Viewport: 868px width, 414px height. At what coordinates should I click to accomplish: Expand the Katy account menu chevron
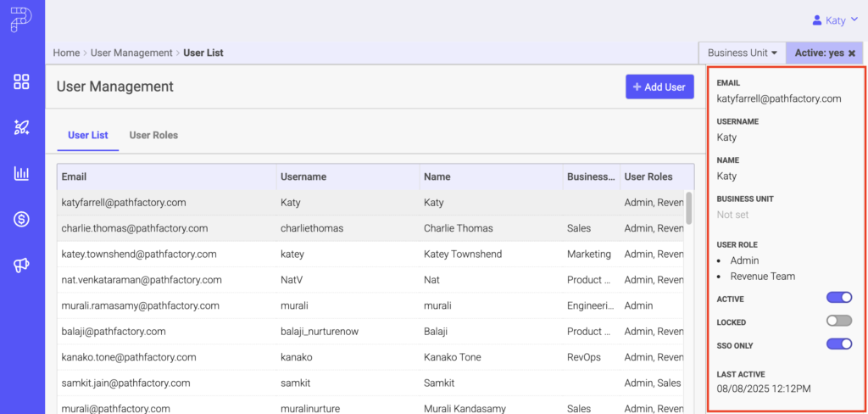(x=854, y=20)
